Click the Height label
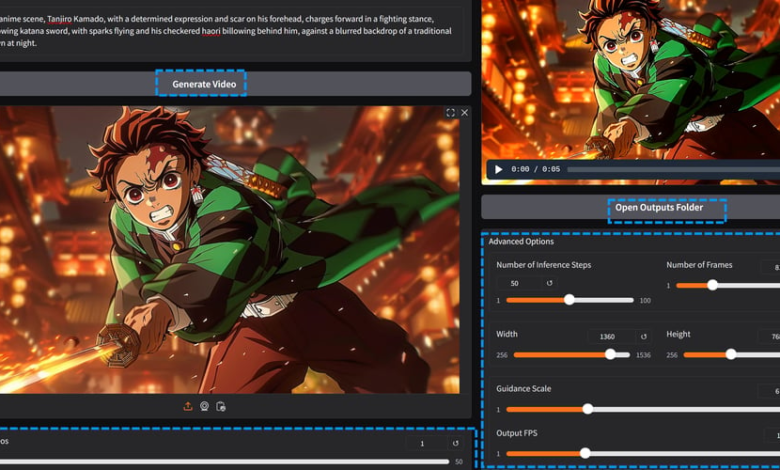The width and height of the screenshot is (780, 470). coord(678,334)
